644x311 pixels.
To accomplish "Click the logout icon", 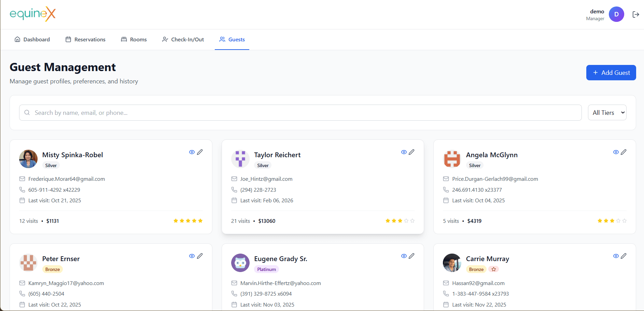I will click(x=635, y=14).
